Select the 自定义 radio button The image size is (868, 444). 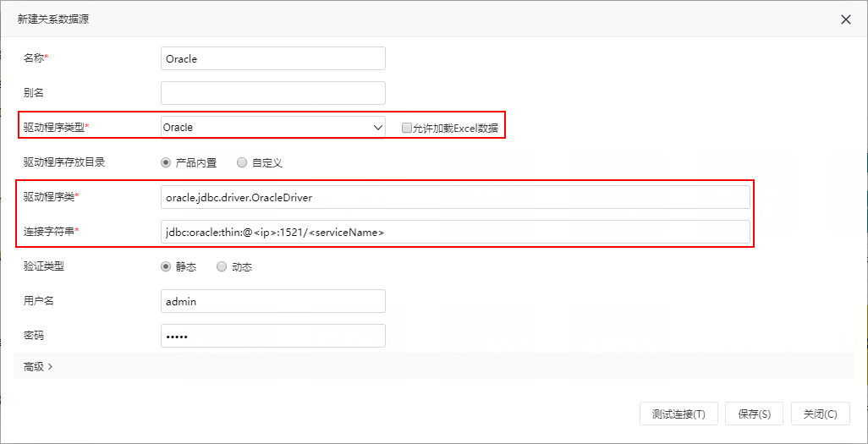click(242, 162)
